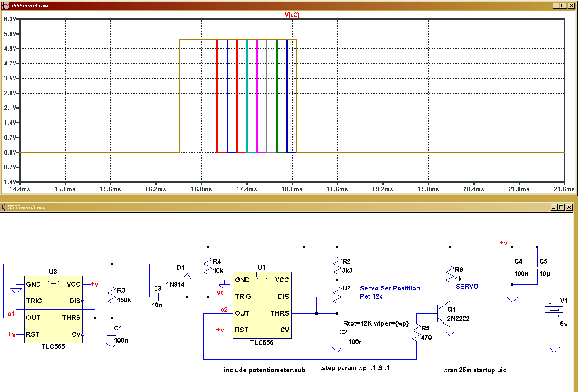The height and width of the screenshot is (392, 578).
Task: Click the Rtot=12K wiper={wp} text
Action: tap(376, 323)
